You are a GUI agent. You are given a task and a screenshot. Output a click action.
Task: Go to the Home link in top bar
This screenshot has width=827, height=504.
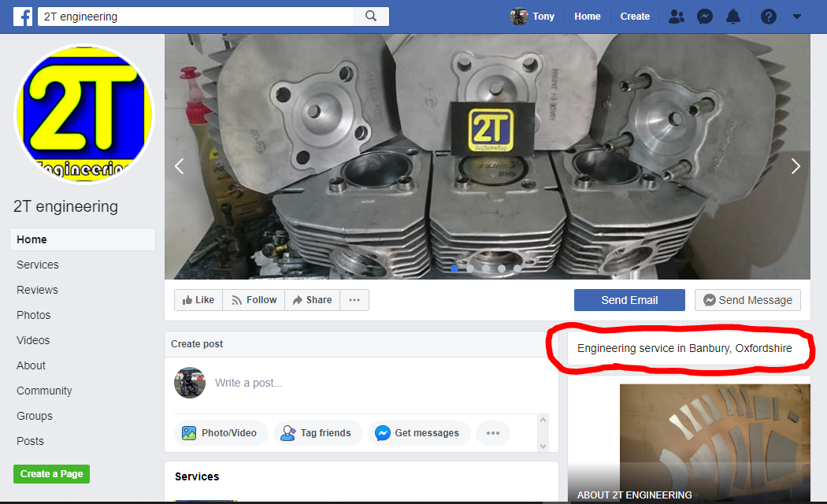click(587, 17)
